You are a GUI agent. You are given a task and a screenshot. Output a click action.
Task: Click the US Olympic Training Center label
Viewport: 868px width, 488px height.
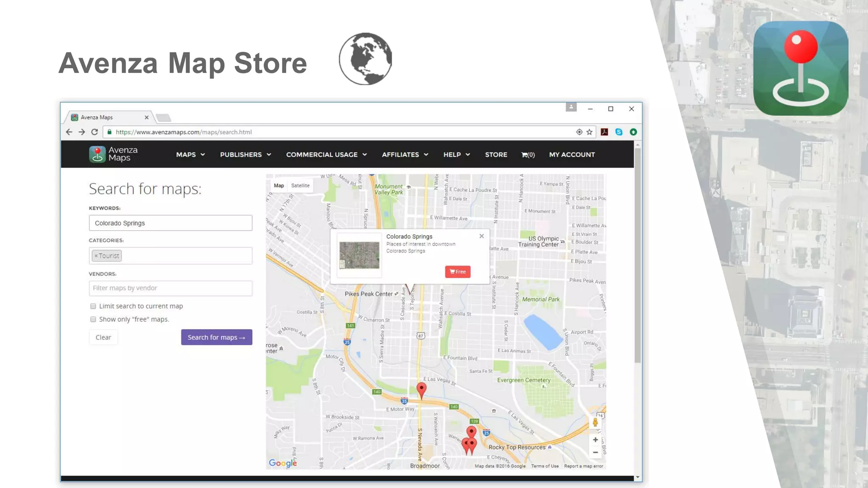539,241
